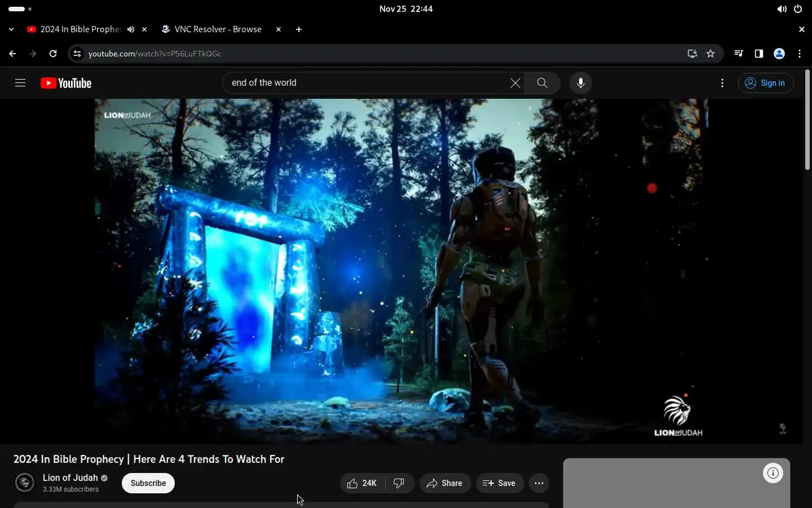
Task: Bookmark this page with the star
Action: pyautogui.click(x=710, y=54)
